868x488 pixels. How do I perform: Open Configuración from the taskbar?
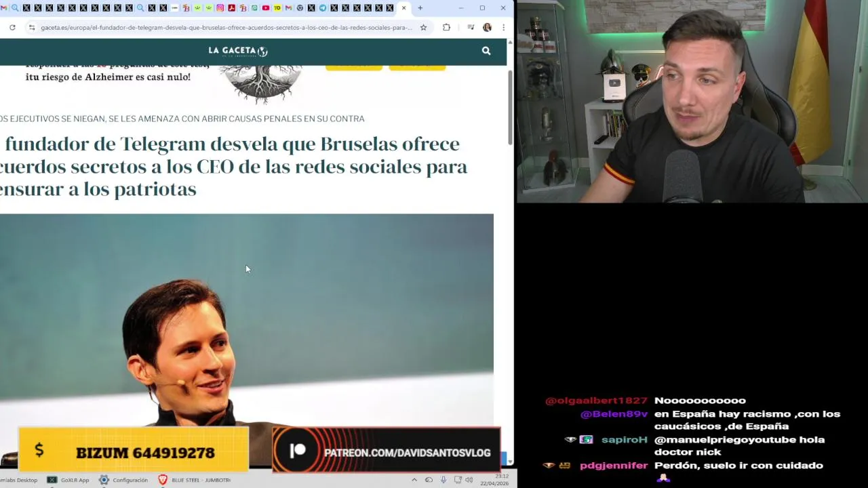[123, 480]
